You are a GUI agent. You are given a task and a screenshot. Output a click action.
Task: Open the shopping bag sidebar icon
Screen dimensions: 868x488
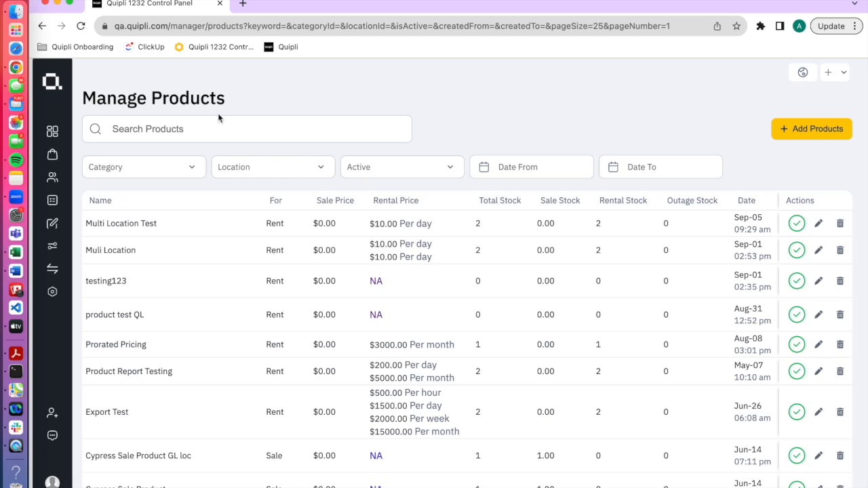52,155
